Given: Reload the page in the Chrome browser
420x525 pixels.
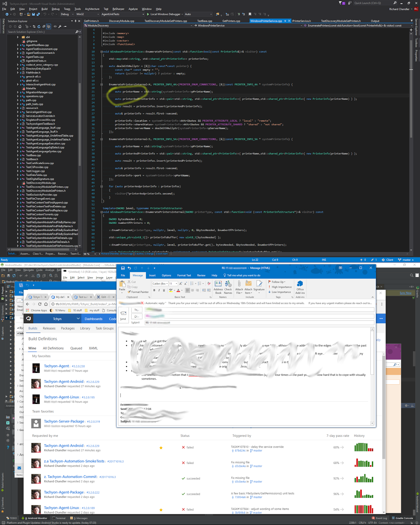Looking at the screenshot, I should pyautogui.click(x=40, y=304).
